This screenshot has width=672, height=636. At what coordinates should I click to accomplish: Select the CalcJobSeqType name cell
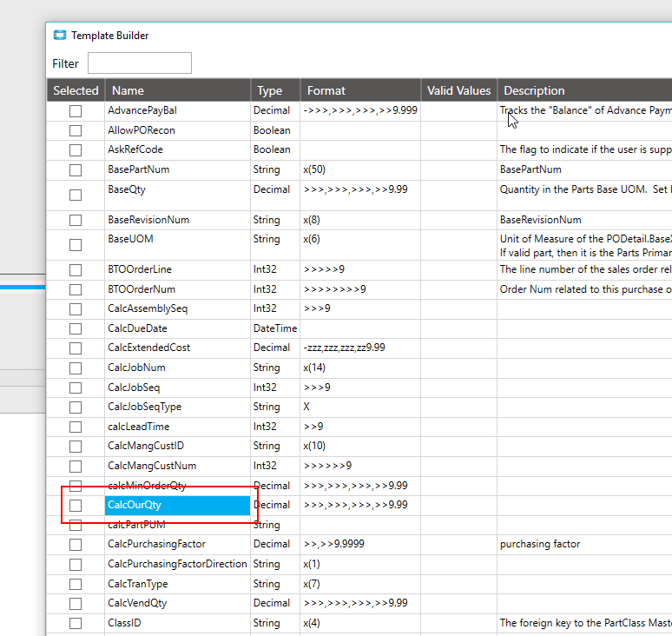pyautogui.click(x=178, y=407)
